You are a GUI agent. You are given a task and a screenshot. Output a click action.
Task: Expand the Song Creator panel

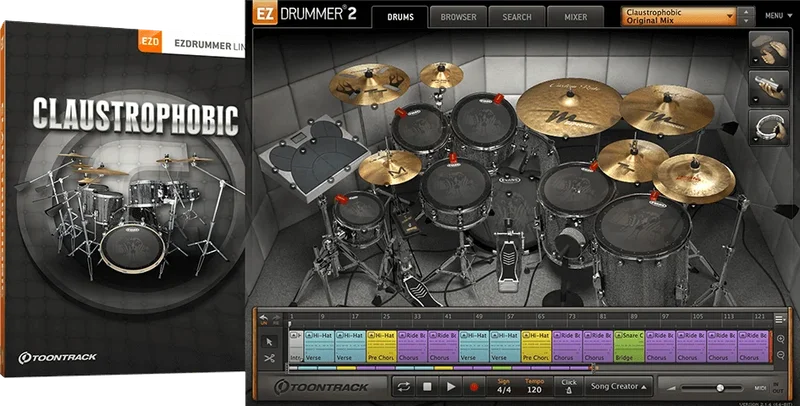point(618,387)
